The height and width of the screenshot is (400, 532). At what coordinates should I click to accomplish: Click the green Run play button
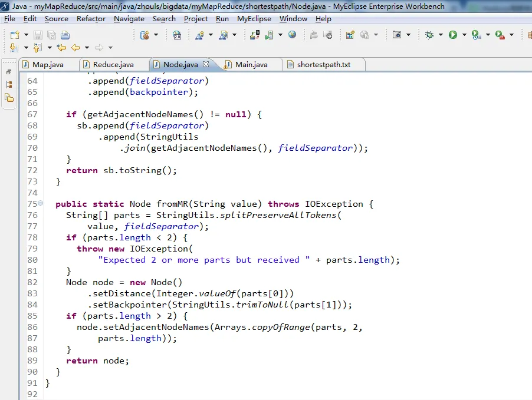tap(453, 35)
